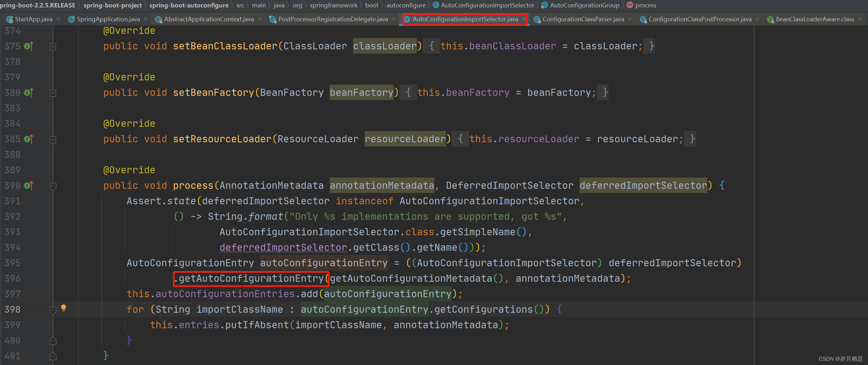The image size is (868, 365).
Task: Expand folded setBeanFactory method on line 380
Action: pyautogui.click(x=53, y=93)
